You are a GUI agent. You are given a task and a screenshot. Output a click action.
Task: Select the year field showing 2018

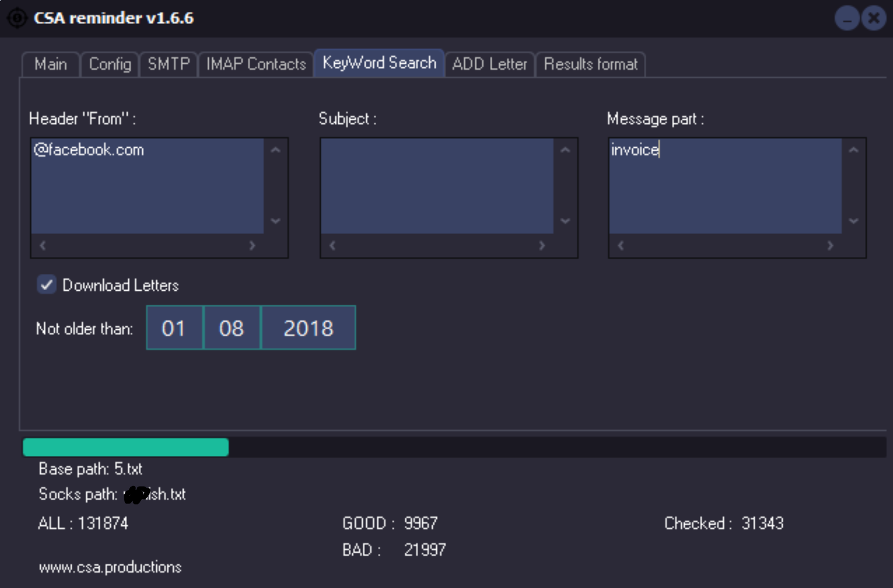tap(308, 328)
